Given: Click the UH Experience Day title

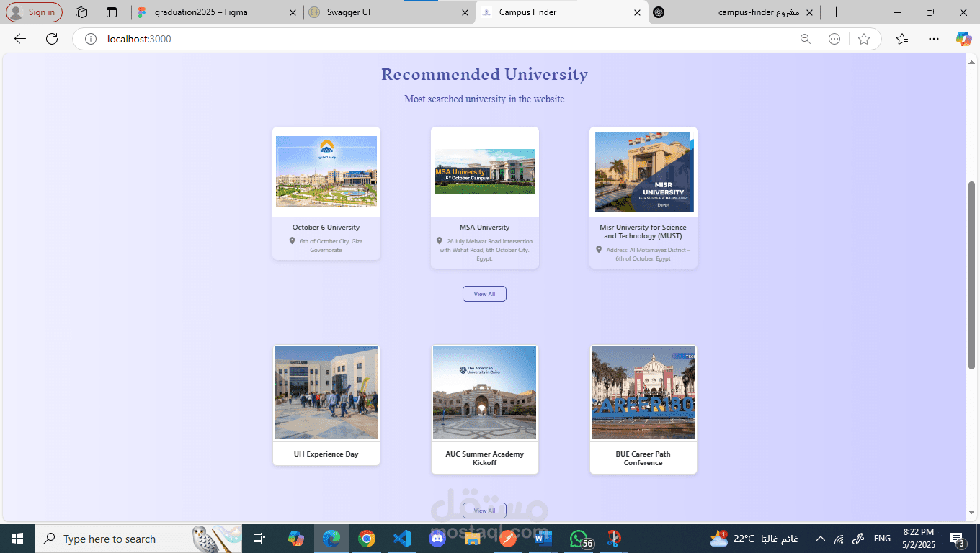Looking at the screenshot, I should (326, 454).
